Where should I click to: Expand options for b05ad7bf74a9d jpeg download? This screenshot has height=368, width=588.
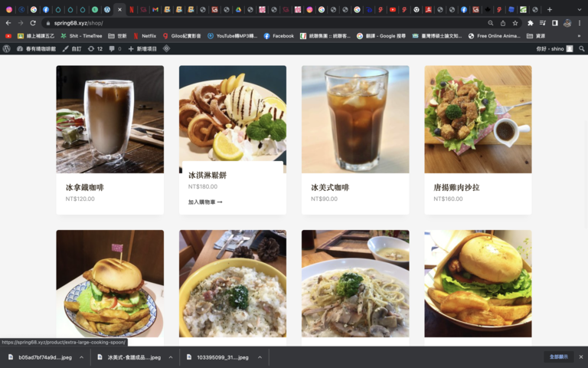click(81, 357)
